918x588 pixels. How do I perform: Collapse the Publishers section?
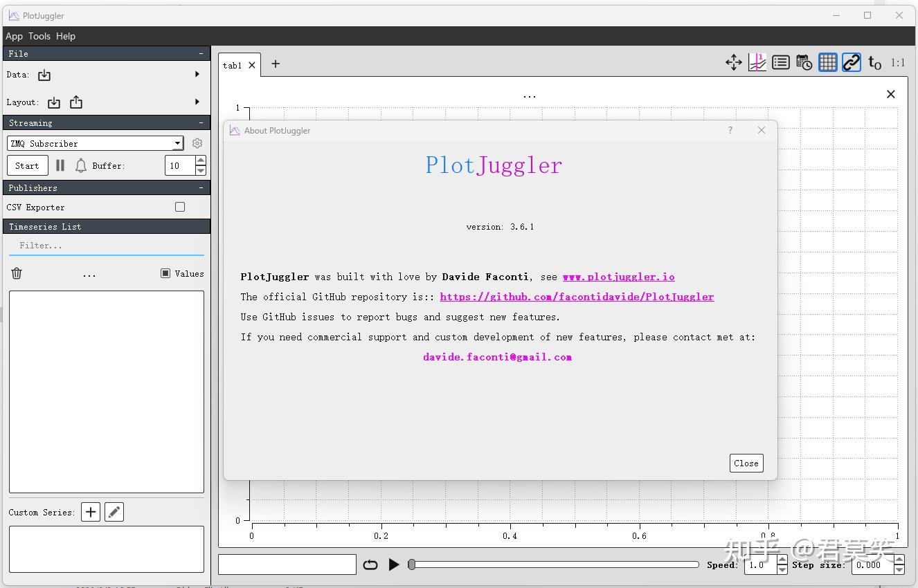point(201,187)
